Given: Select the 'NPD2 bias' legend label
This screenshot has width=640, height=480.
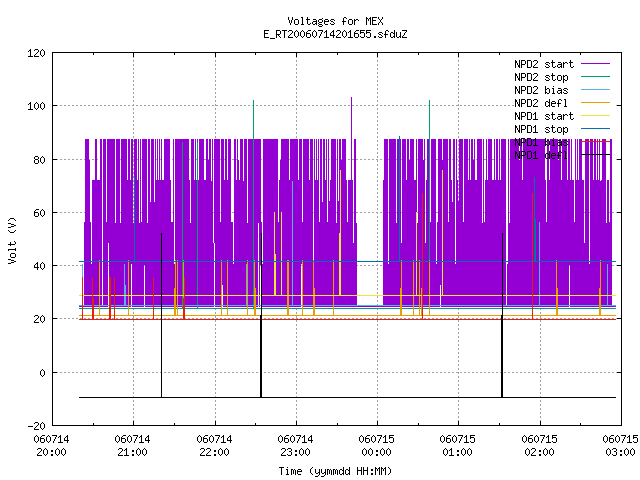Looking at the screenshot, I should tap(541, 90).
